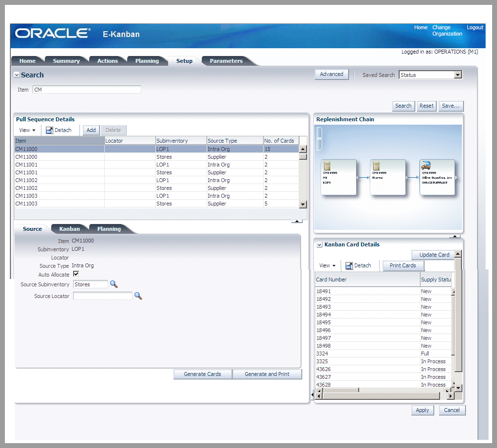Collapse the Kanban Card Details section
Screen dimensions: 497x448
tap(320, 244)
